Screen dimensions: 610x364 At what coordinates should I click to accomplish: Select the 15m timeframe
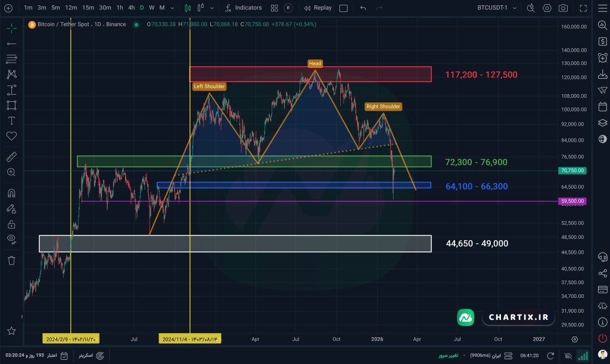(88, 8)
